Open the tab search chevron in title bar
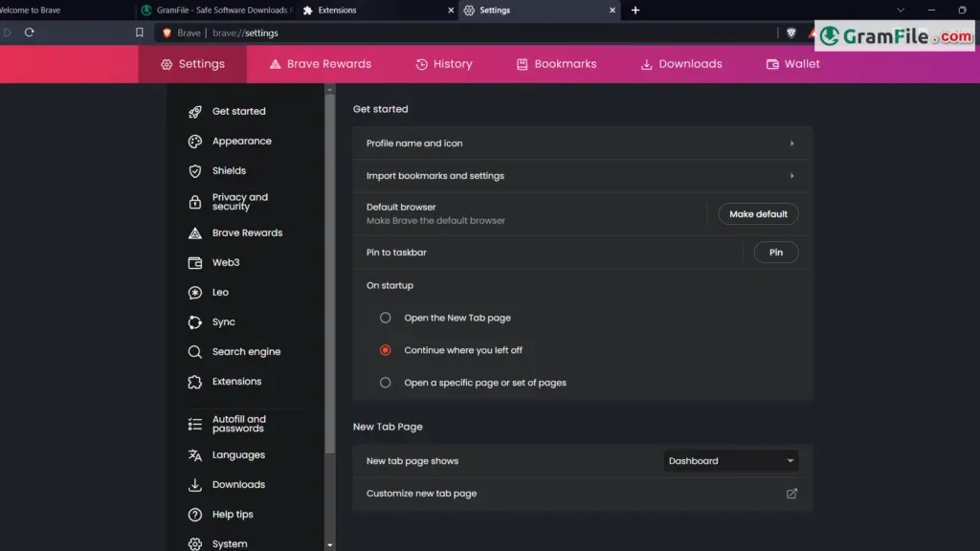This screenshot has width=980, height=551. click(901, 10)
